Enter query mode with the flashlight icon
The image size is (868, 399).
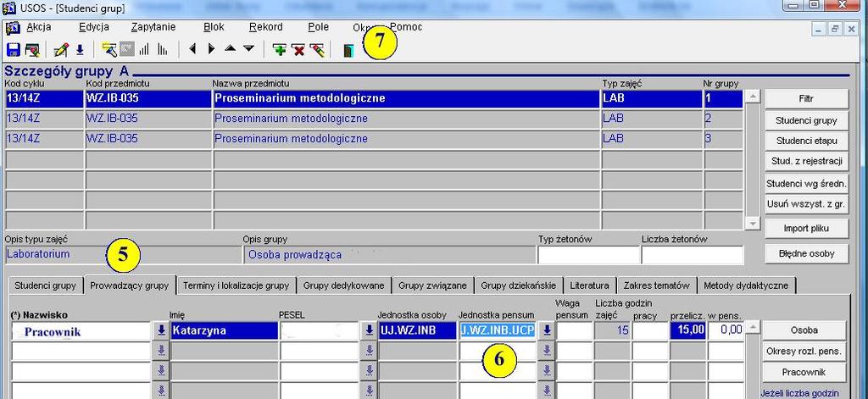click(x=109, y=50)
